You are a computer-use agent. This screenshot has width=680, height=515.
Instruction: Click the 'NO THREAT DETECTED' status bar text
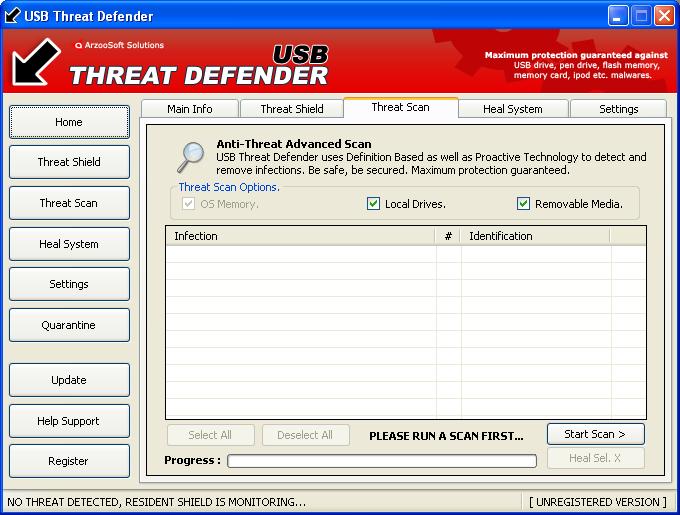tap(157, 502)
